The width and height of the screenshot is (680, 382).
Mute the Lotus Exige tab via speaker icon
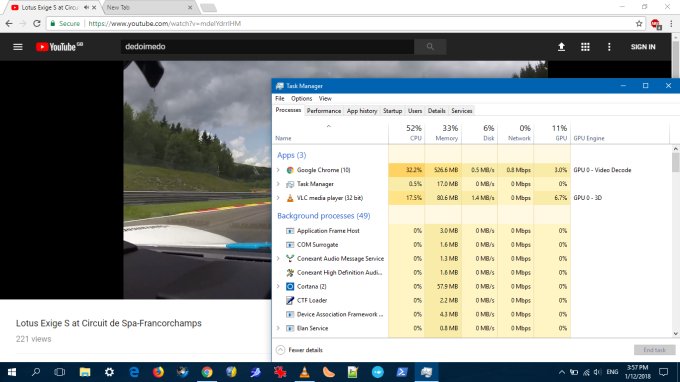click(86, 7)
